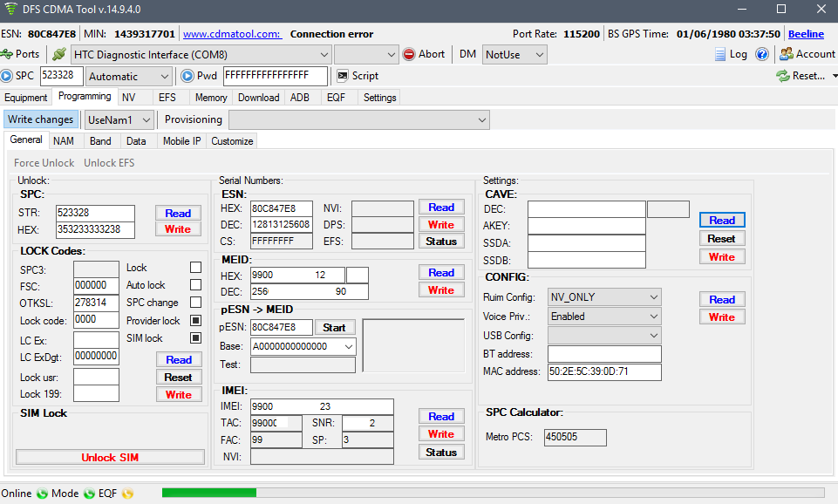This screenshot has width=838, height=504.
Task: Open the www.cdmatool.com link
Action: tap(232, 34)
